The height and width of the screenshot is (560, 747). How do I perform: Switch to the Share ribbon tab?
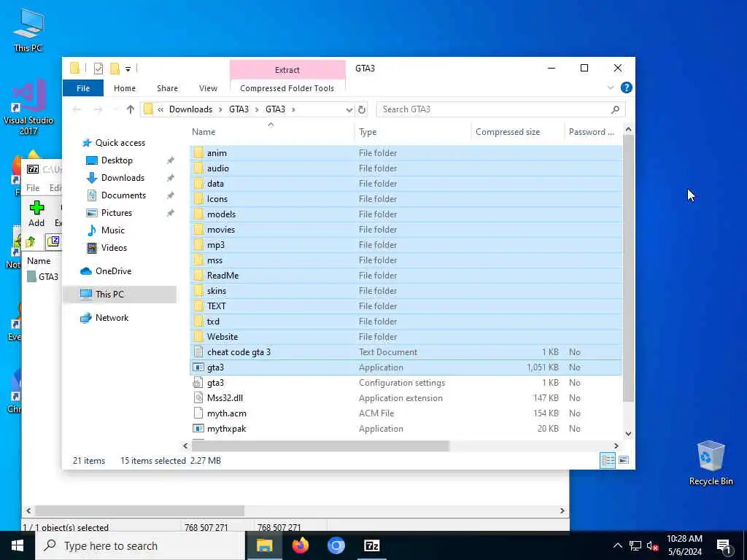167,88
